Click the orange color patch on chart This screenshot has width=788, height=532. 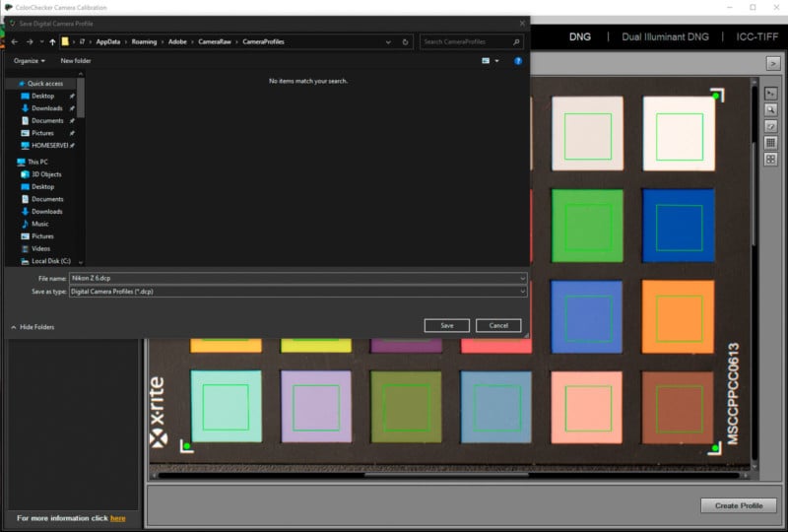[679, 317]
